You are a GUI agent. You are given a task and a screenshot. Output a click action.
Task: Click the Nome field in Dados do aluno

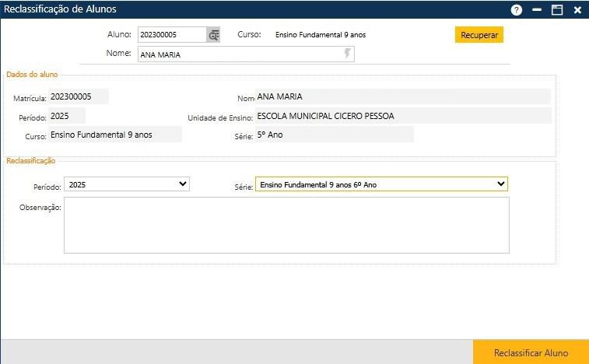pos(402,97)
